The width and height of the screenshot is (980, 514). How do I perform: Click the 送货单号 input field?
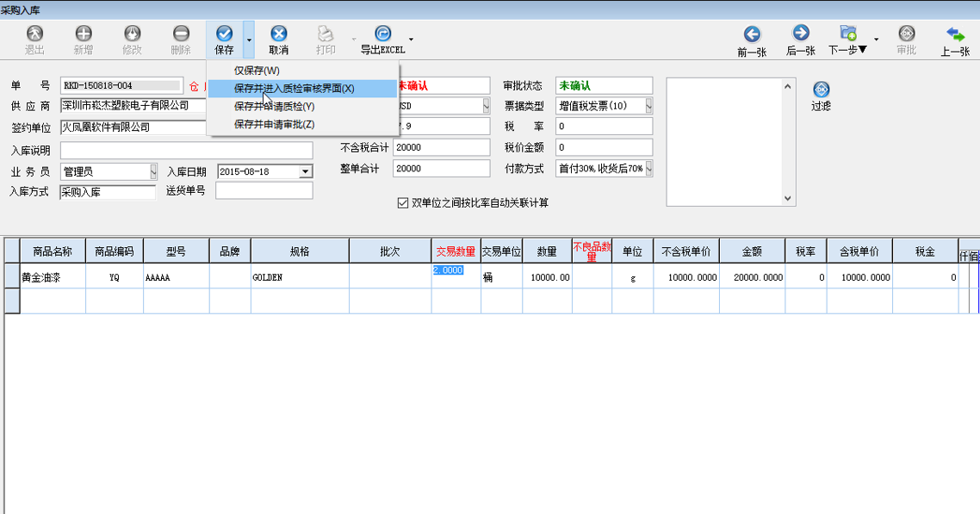[x=264, y=190]
